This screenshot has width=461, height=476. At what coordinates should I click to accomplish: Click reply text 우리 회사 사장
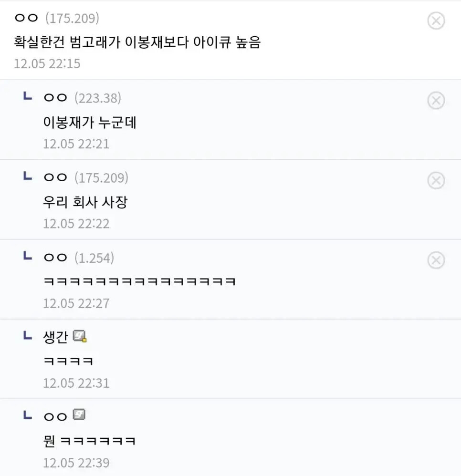click(x=85, y=202)
